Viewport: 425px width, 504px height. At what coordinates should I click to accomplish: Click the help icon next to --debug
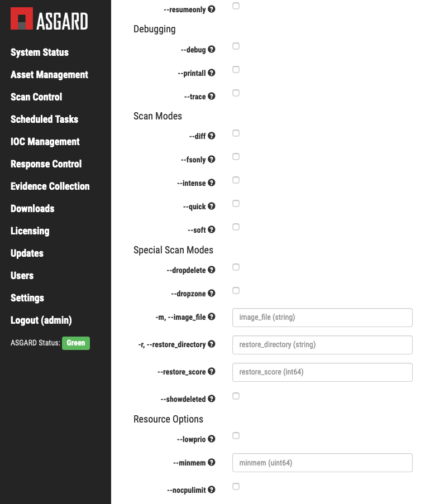[x=212, y=50]
